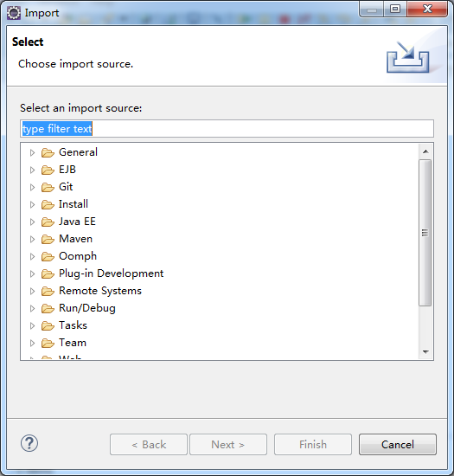Select the Install import source
This screenshot has width=454, height=476.
74,204
